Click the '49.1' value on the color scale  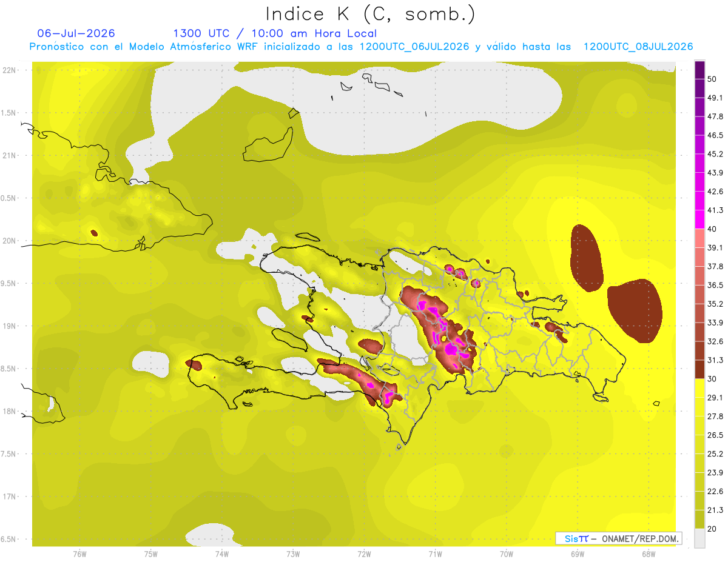(x=715, y=98)
